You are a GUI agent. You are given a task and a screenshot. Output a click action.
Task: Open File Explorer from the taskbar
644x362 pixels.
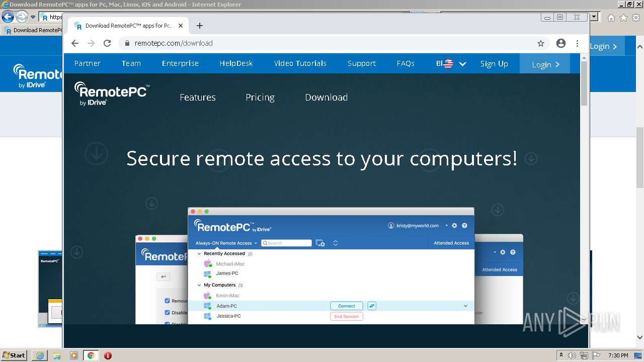[57, 355]
